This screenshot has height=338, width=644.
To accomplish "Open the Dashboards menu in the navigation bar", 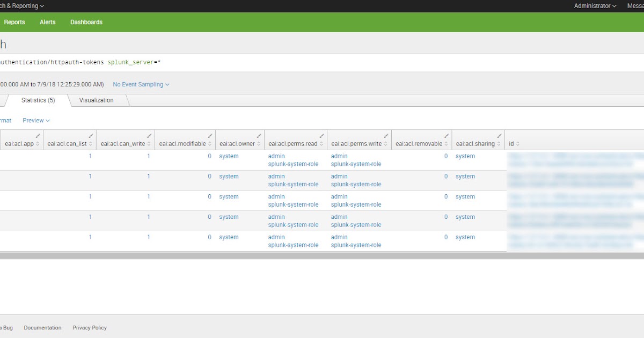I will pos(86,22).
